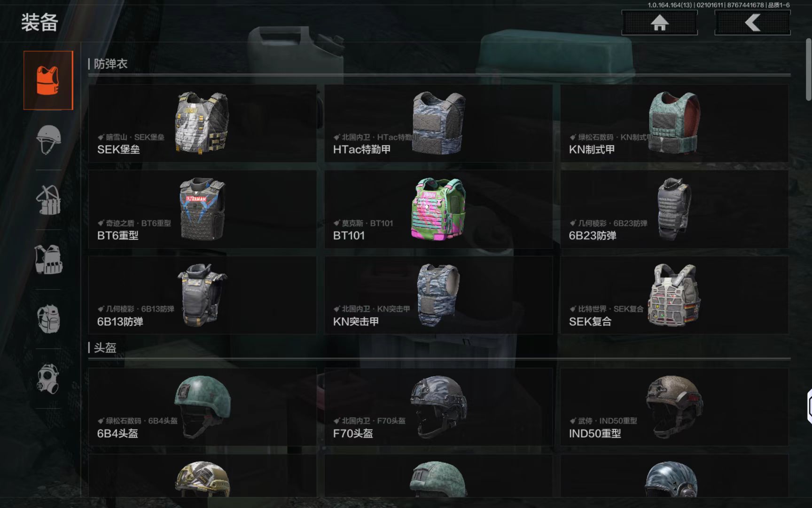Screen dimensions: 812x508
Task: Click the vertical scrollbar on right edge
Action: click(x=808, y=70)
